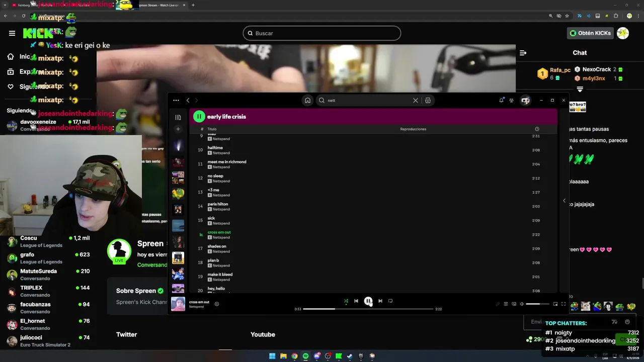The height and width of the screenshot is (362, 644).
Task: Open Epic Games from the taskbar
Action: [361, 356]
